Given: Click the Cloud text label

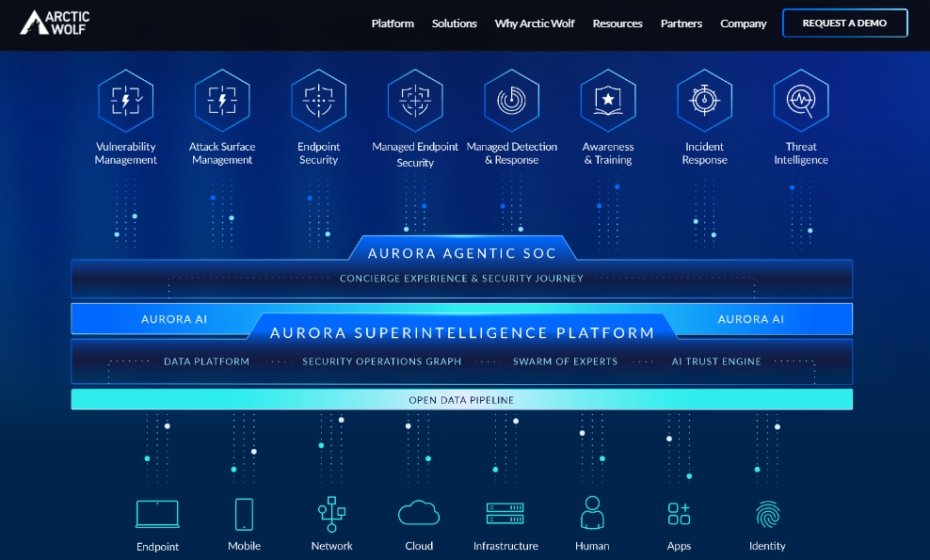Looking at the screenshot, I should click(419, 546).
